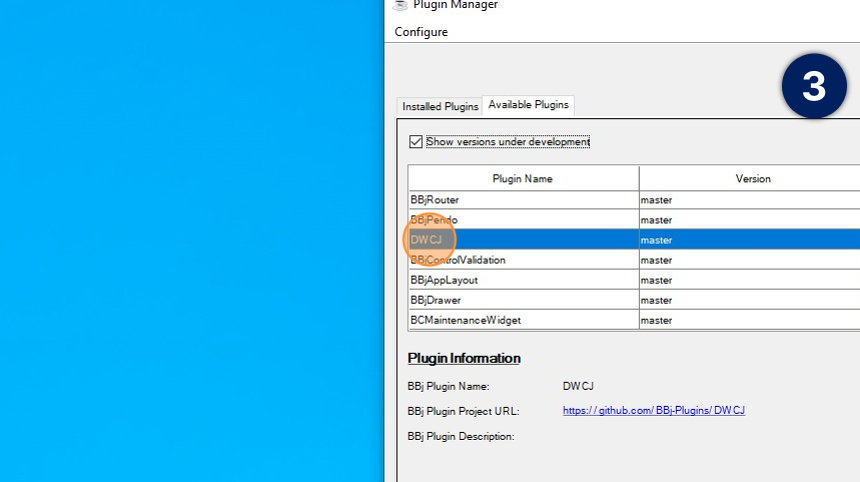Select the BBjRouter plugin row
Screen dimensions: 860x482
[435, 200]
